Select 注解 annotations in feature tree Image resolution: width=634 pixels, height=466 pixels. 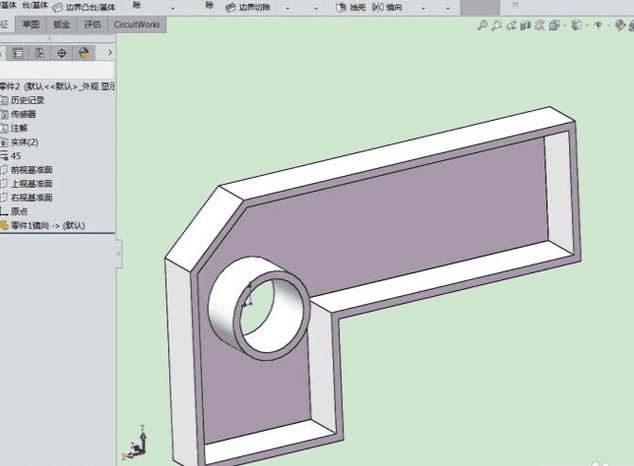[14, 128]
